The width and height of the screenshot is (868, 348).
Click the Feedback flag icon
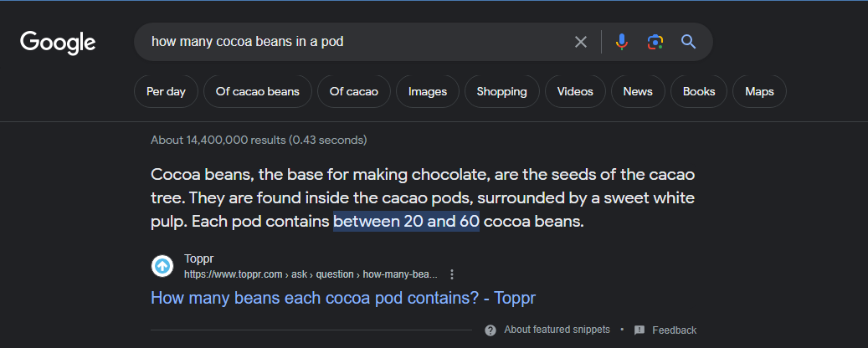[x=639, y=330]
